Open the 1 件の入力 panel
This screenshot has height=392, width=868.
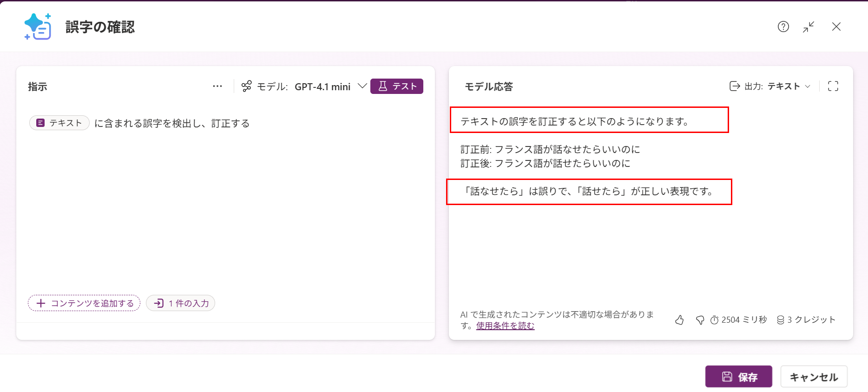[181, 303]
